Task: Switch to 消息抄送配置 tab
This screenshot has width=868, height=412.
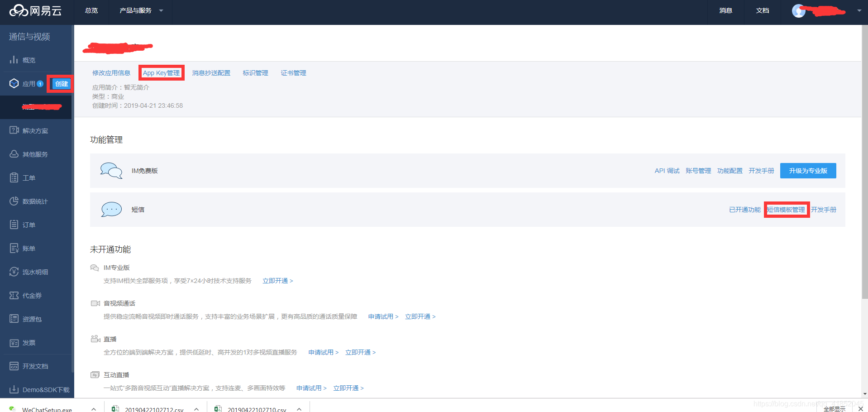Action: coord(211,73)
